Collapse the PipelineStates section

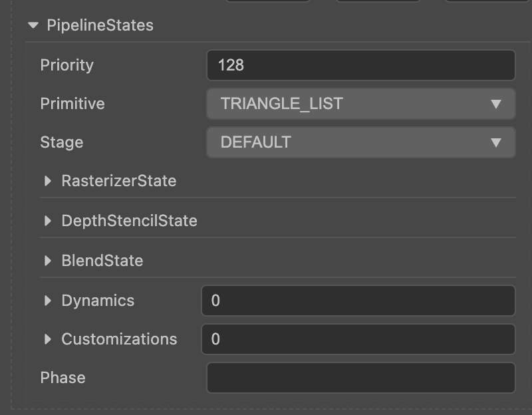click(33, 25)
